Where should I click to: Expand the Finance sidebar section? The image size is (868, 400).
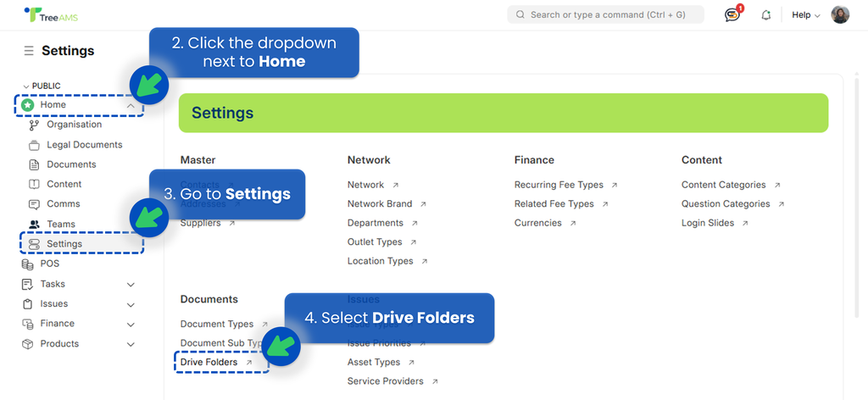(x=131, y=324)
